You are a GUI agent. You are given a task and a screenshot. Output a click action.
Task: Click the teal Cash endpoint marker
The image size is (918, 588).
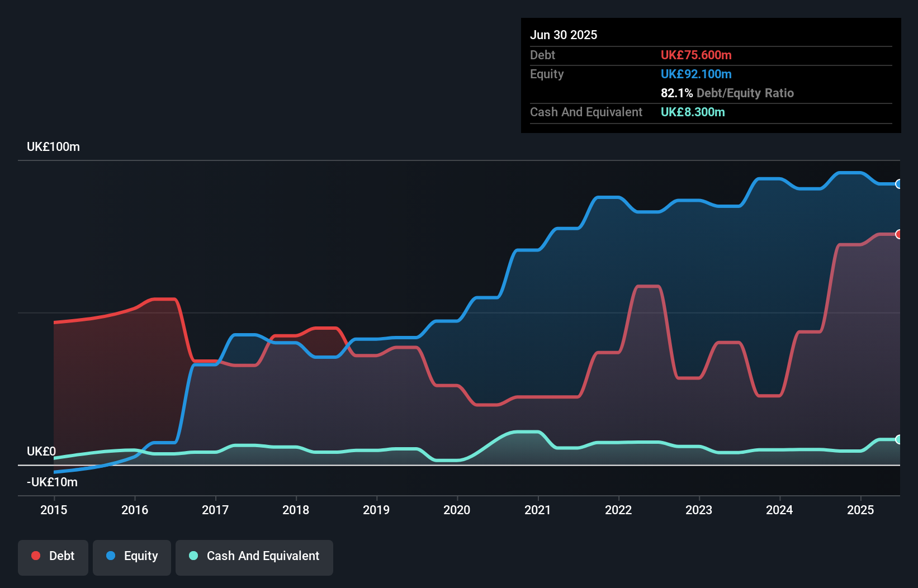(898, 439)
